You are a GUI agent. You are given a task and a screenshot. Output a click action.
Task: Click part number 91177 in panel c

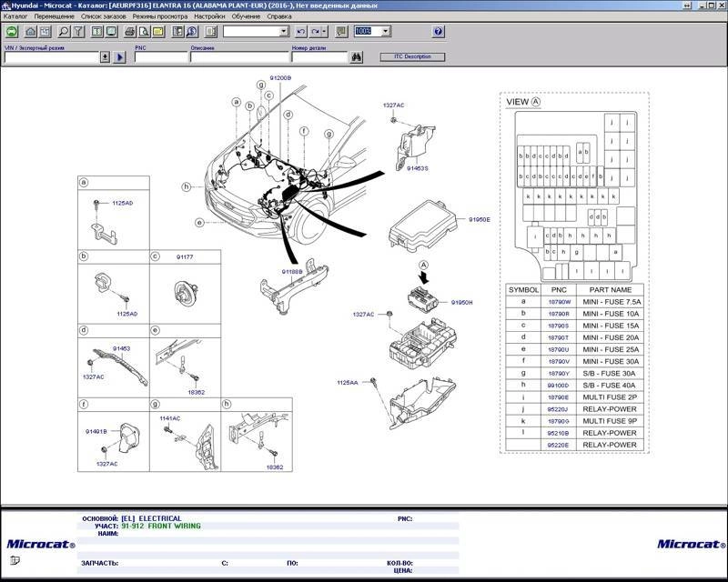pyautogui.click(x=185, y=256)
